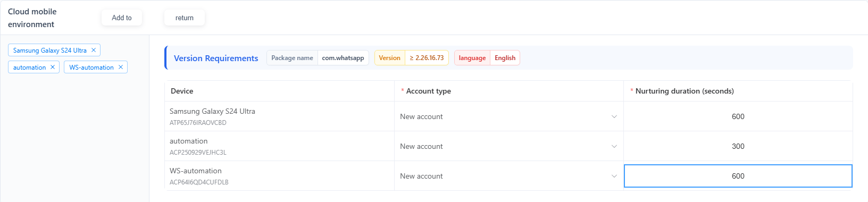Screen dimensions: 868x202
Task: Click Samsung Galaxy S24 Ultra device name in table
Action: click(x=212, y=111)
